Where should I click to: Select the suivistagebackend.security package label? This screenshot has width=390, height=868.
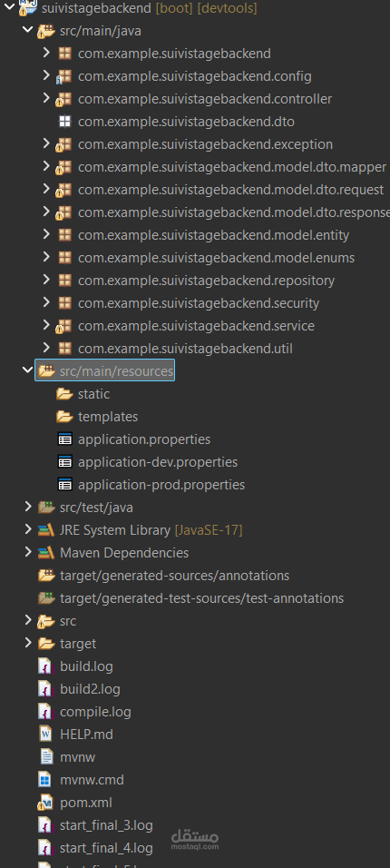coord(198,303)
